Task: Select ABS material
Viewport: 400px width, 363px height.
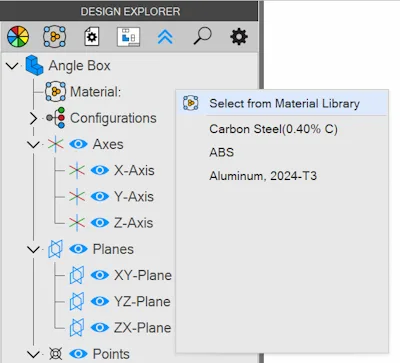Action: pos(222,152)
